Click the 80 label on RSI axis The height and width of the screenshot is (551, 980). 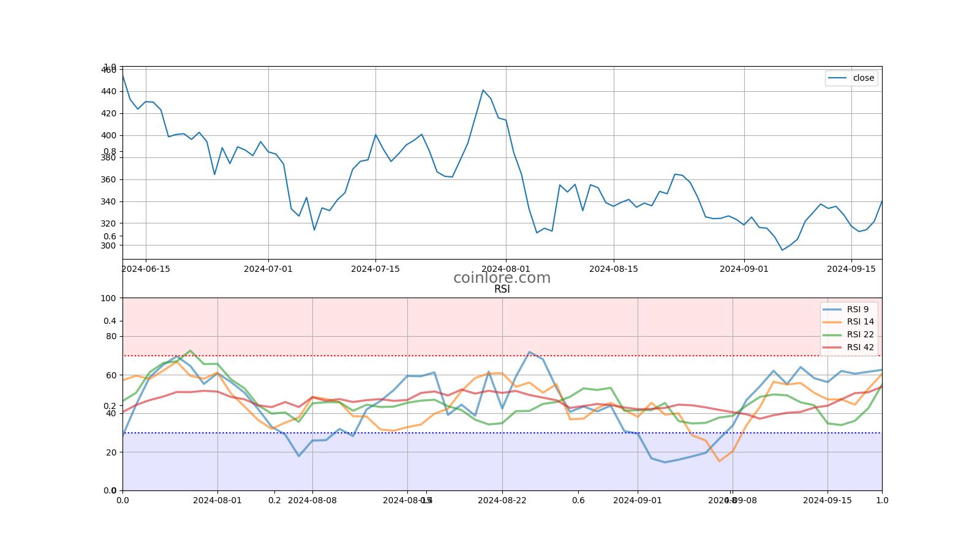(x=111, y=336)
